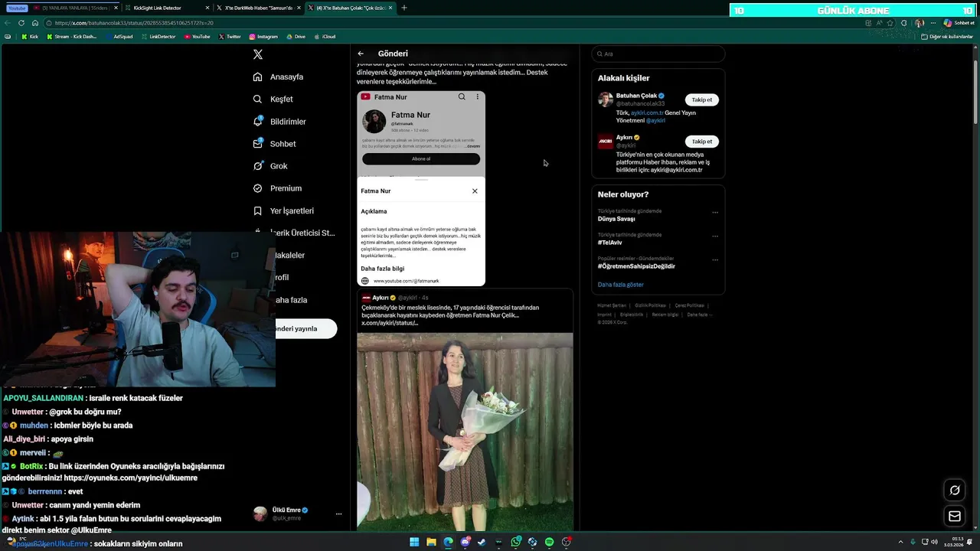The image size is (980, 551).
Task: Click the Grok slash icon
Action: click(x=258, y=166)
